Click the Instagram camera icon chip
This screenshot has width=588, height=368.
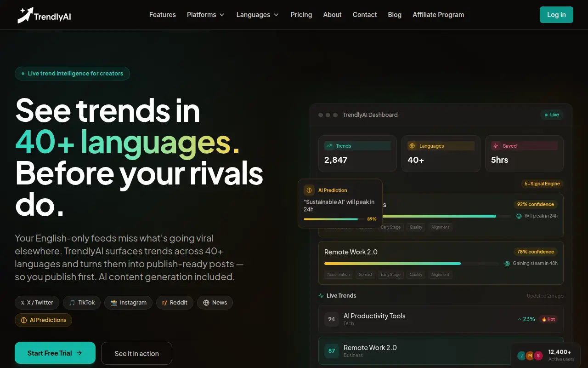[x=113, y=303]
